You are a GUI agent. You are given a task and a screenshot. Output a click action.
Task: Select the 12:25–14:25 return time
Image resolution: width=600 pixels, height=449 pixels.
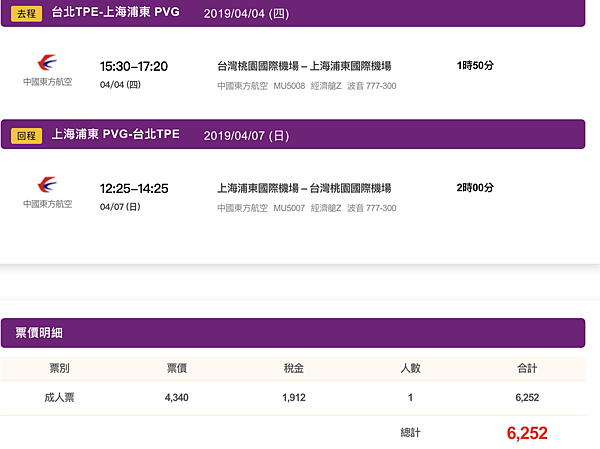point(134,187)
